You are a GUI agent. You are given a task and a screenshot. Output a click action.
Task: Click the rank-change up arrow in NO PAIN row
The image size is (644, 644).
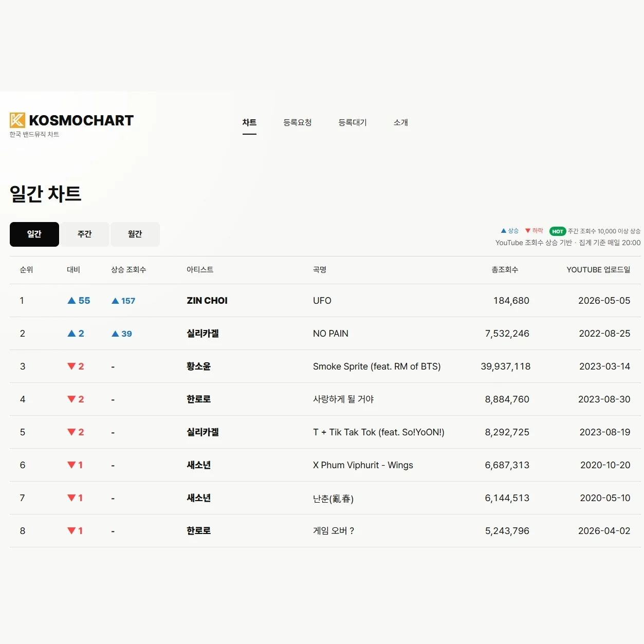pyautogui.click(x=71, y=334)
